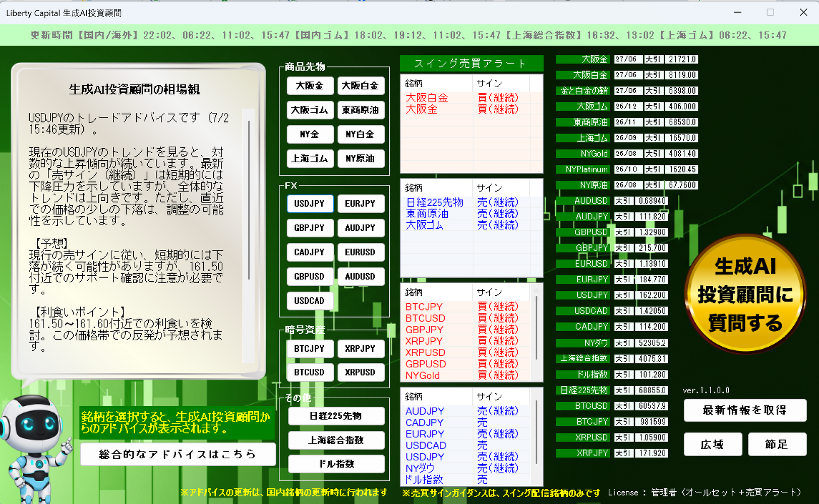Switch to the 節足 view
This screenshot has height=504, width=819.
[x=777, y=445]
